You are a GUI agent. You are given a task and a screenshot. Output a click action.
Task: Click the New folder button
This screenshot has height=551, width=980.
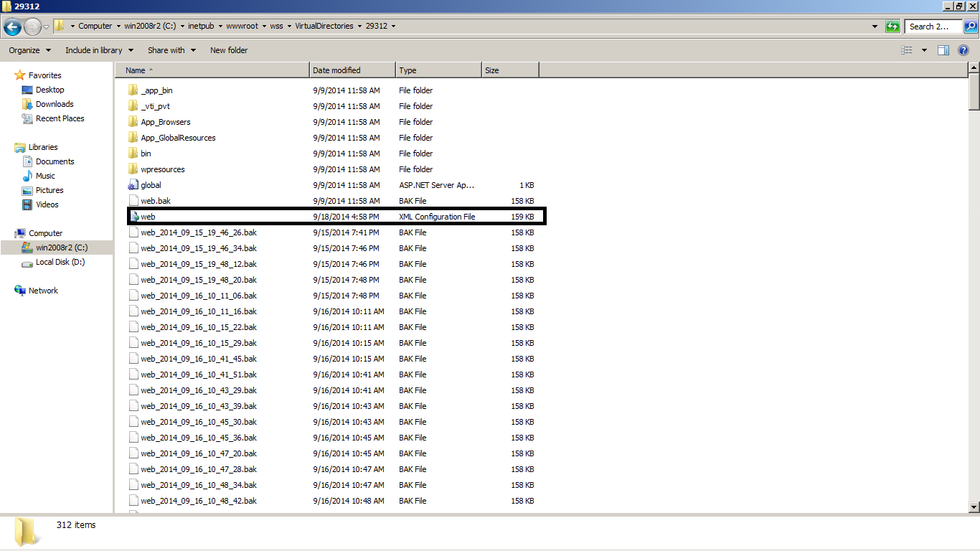coord(228,50)
